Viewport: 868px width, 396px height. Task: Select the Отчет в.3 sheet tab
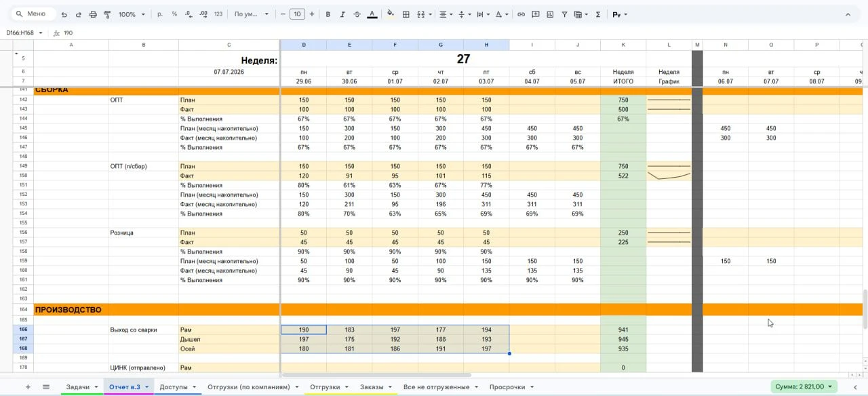pyautogui.click(x=129, y=387)
